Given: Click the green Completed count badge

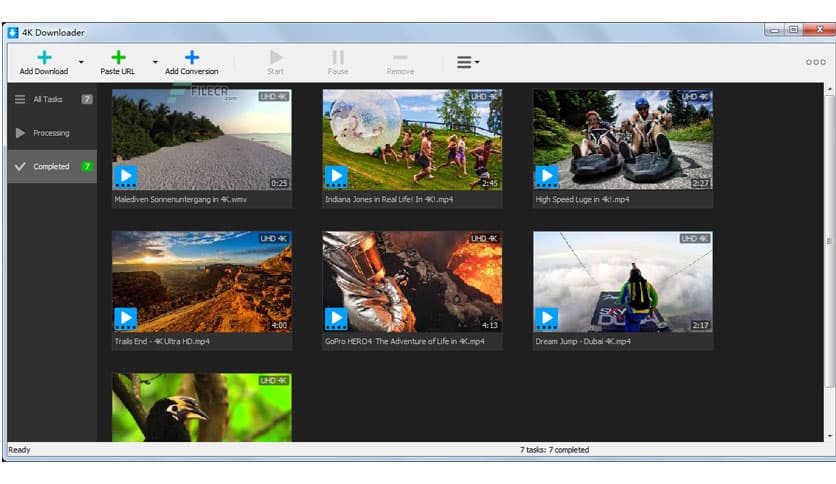Looking at the screenshot, I should click(x=86, y=166).
